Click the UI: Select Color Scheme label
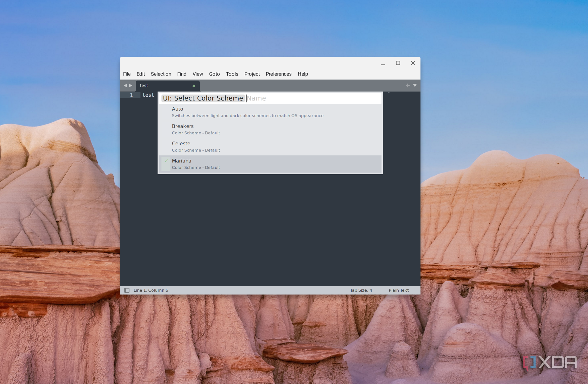 tap(203, 98)
